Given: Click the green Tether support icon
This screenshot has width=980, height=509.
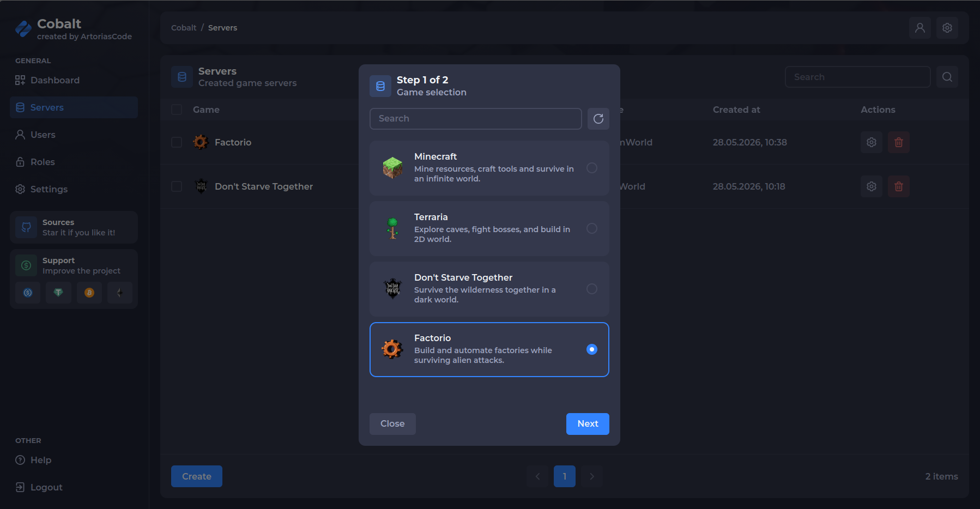Looking at the screenshot, I should pyautogui.click(x=58, y=293).
